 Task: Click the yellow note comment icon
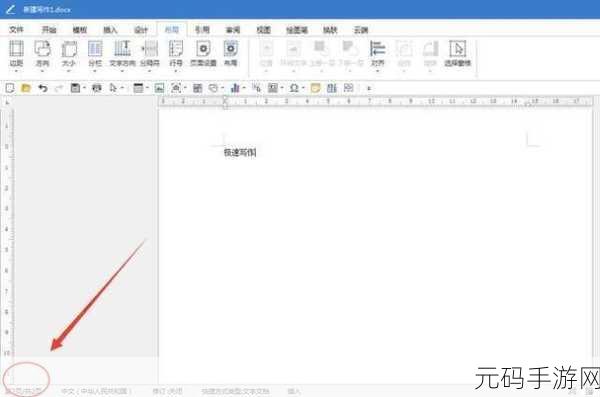[x=315, y=88]
